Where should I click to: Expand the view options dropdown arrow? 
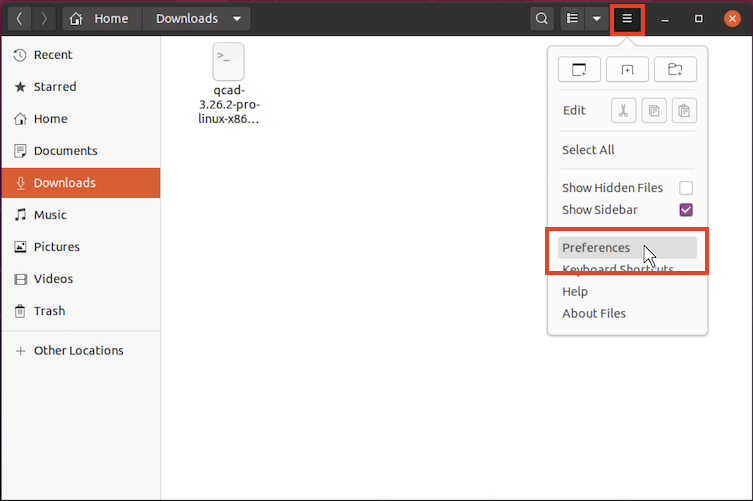click(x=596, y=19)
